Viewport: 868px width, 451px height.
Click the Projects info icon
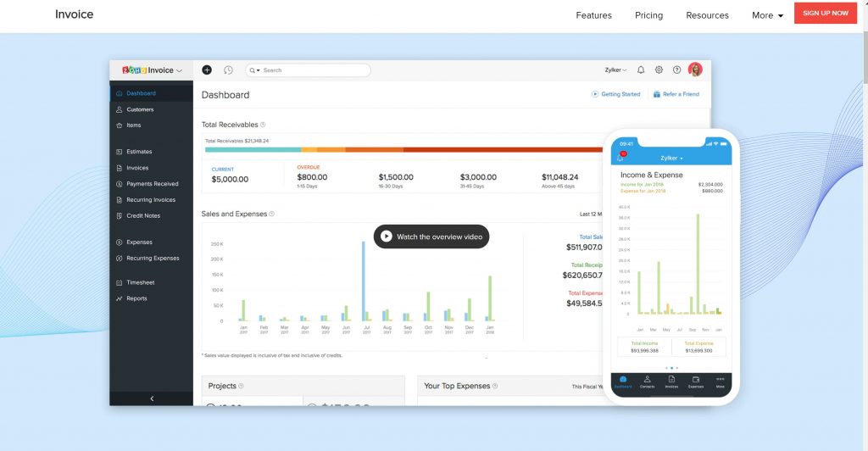241,386
